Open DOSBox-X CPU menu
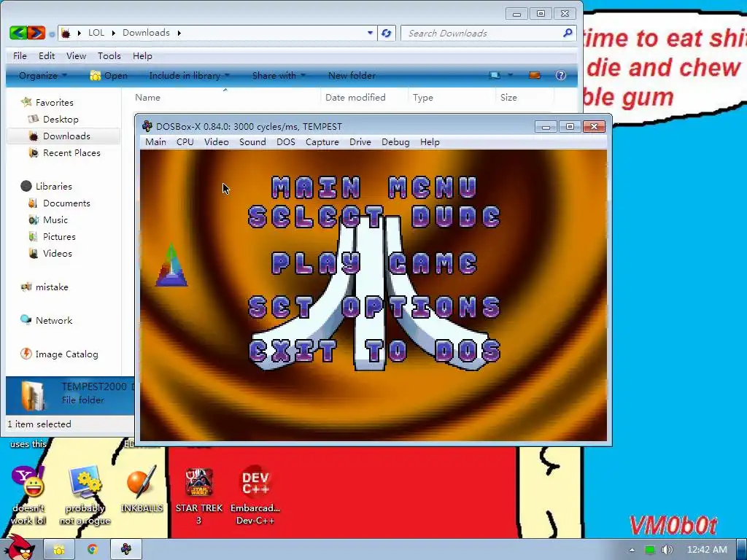Image resolution: width=747 pixels, height=560 pixels. click(x=185, y=142)
